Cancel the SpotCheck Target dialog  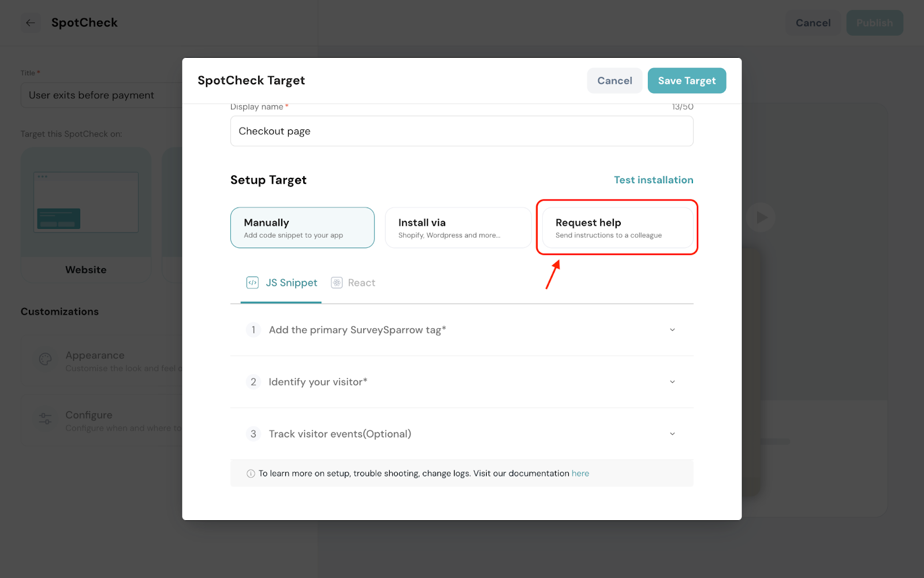click(x=614, y=81)
